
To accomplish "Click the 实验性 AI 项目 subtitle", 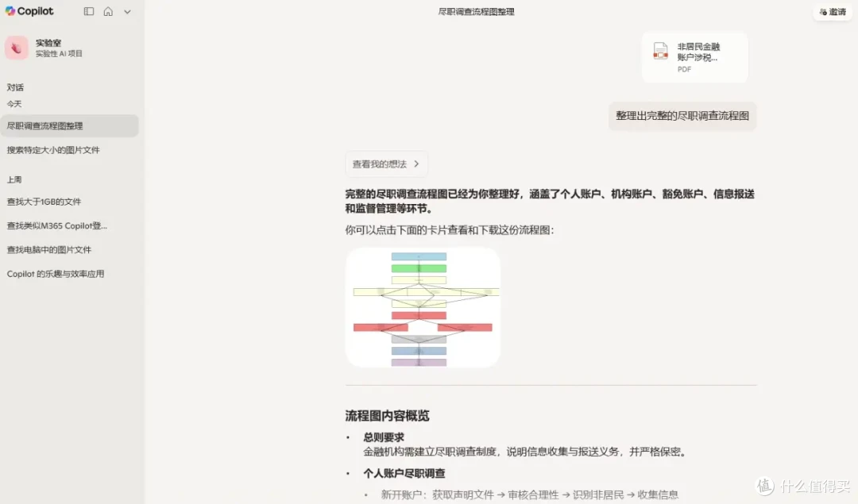I will (x=59, y=53).
